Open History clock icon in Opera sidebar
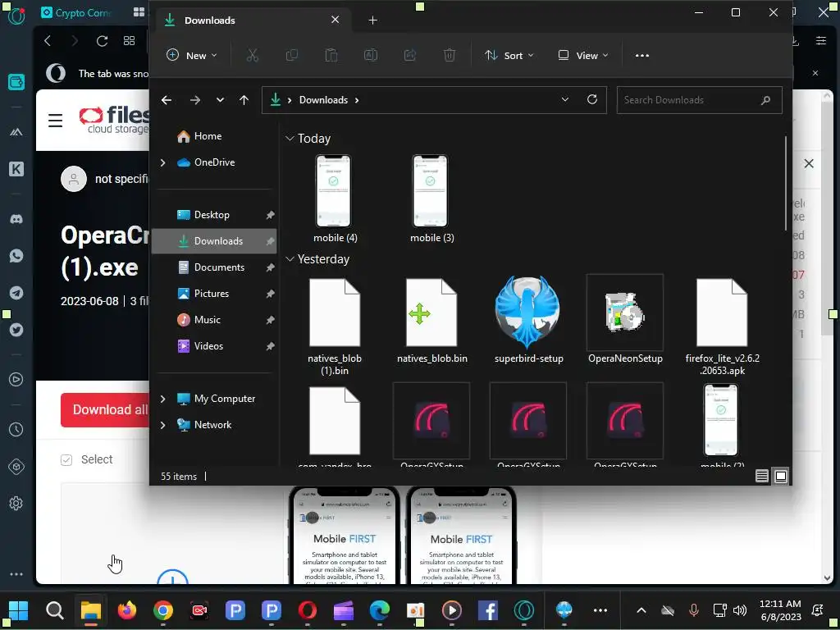 [x=16, y=429]
